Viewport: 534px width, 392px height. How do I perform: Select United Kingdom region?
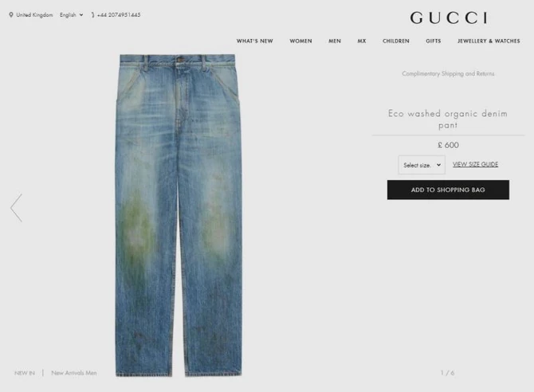pyautogui.click(x=34, y=14)
